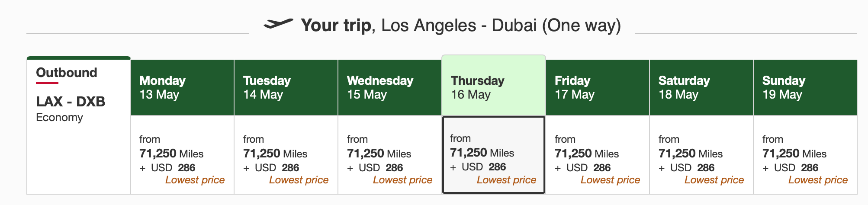Pick the Friday 17 May date tab

click(598, 87)
